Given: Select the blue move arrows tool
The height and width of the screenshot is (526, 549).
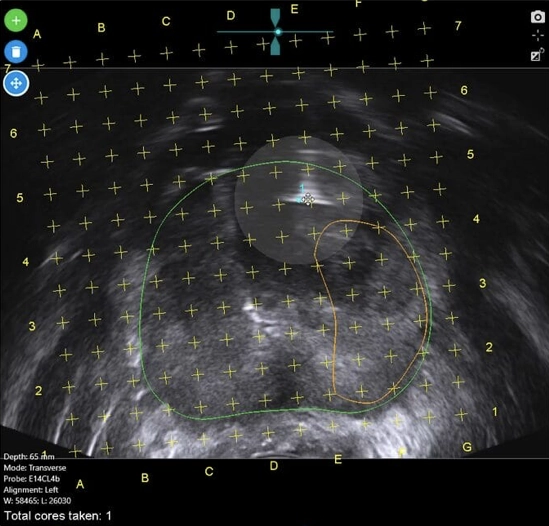Looking at the screenshot, I should pos(16,83).
